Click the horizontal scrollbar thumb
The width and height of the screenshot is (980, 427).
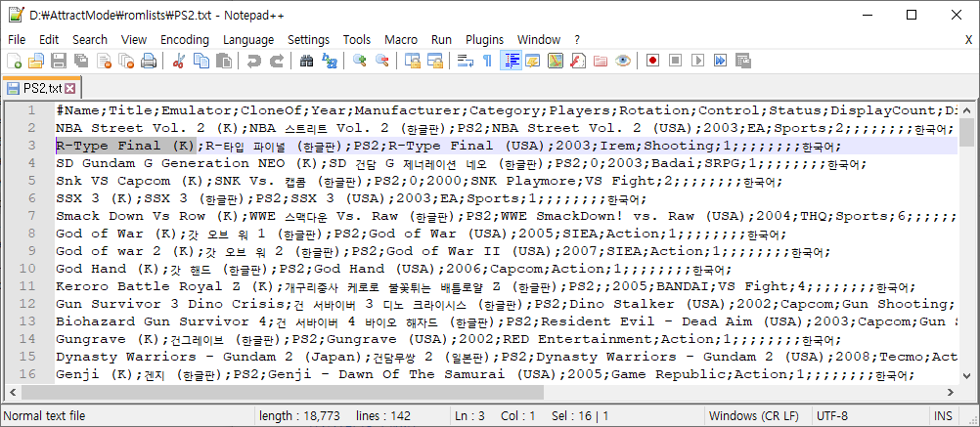pyautogui.click(x=283, y=392)
